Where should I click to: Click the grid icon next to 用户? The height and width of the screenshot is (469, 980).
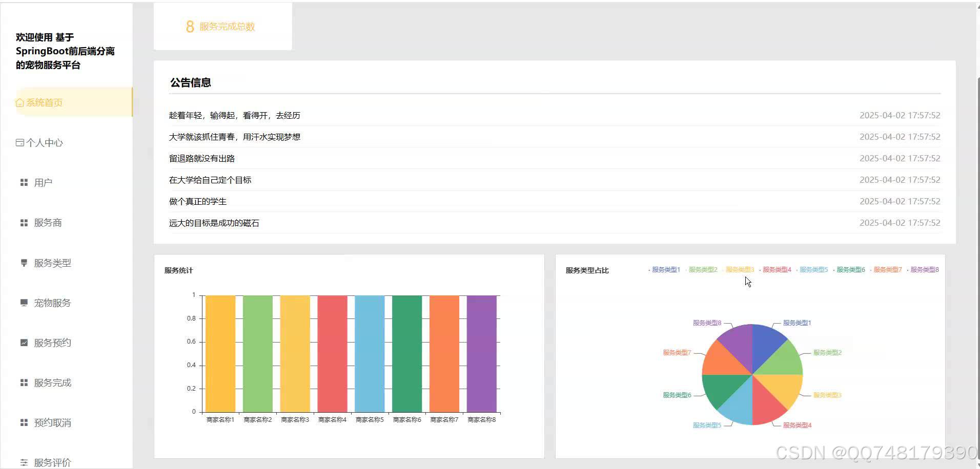24,183
